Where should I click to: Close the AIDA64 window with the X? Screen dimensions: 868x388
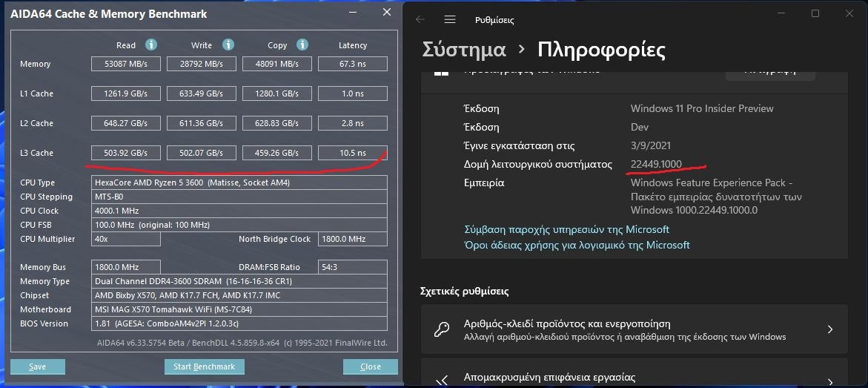[386, 13]
